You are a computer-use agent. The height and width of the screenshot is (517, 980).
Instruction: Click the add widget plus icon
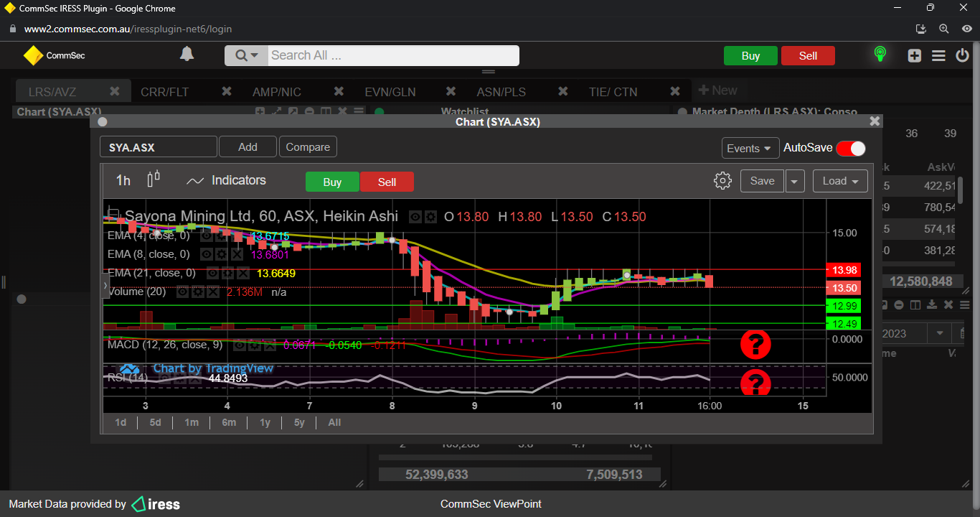914,55
